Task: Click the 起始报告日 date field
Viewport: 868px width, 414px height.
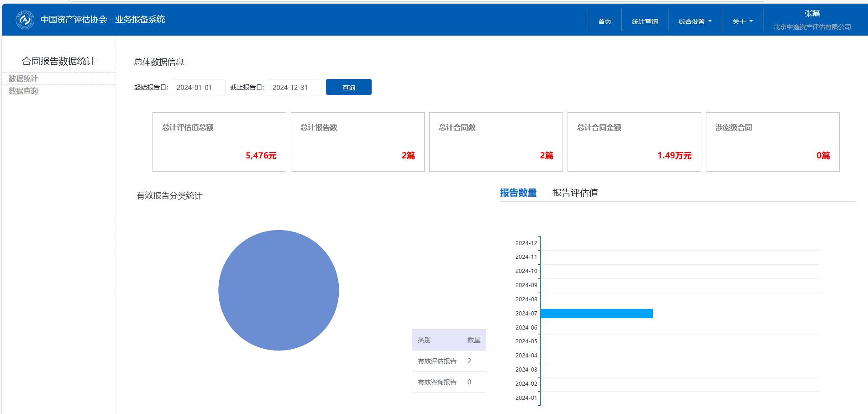Action: (198, 87)
